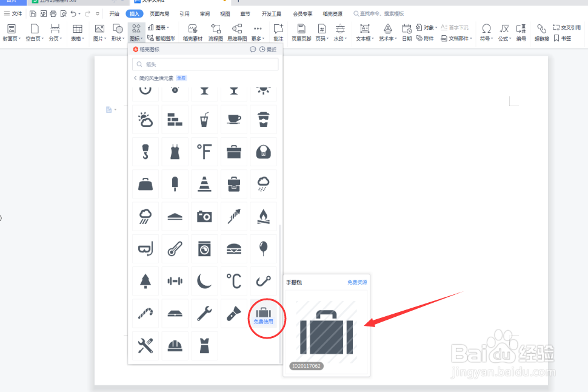This screenshot has width=588, height=392.
Task: Select the washing machine icon
Action: coord(204,249)
